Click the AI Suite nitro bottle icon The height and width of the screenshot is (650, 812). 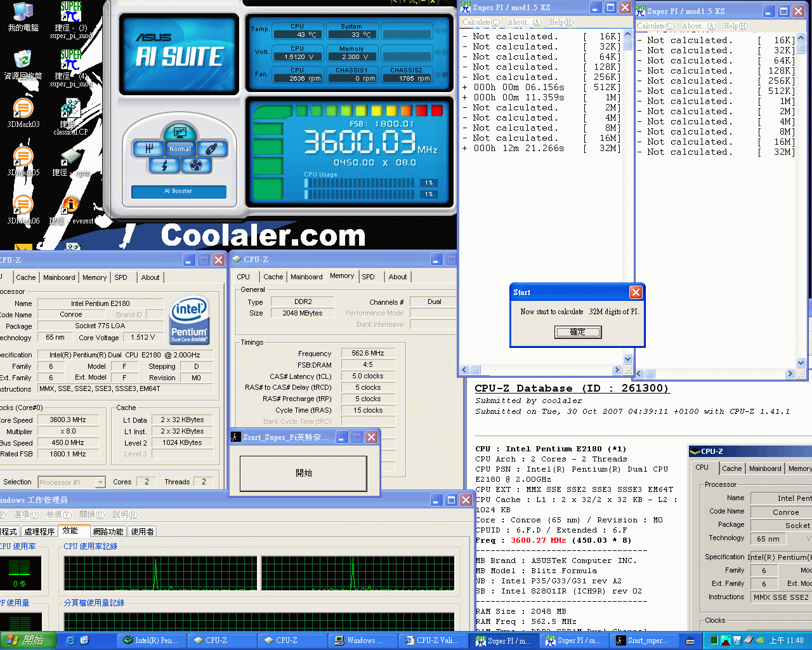(x=212, y=149)
